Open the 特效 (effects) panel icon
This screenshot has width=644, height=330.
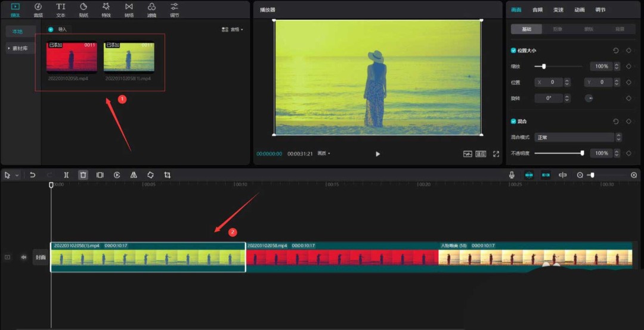pos(106,9)
